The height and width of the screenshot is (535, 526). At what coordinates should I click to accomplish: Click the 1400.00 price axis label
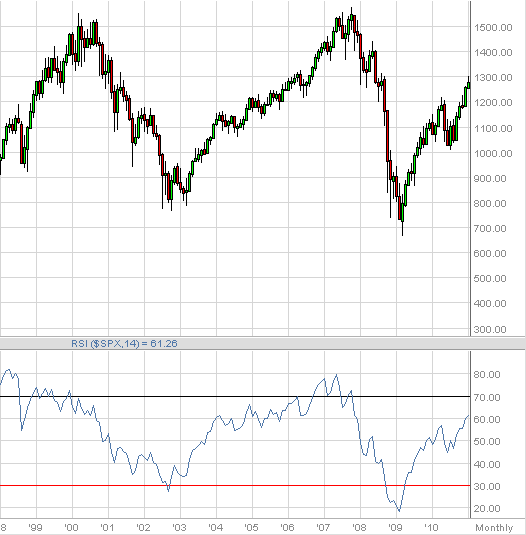click(x=493, y=53)
